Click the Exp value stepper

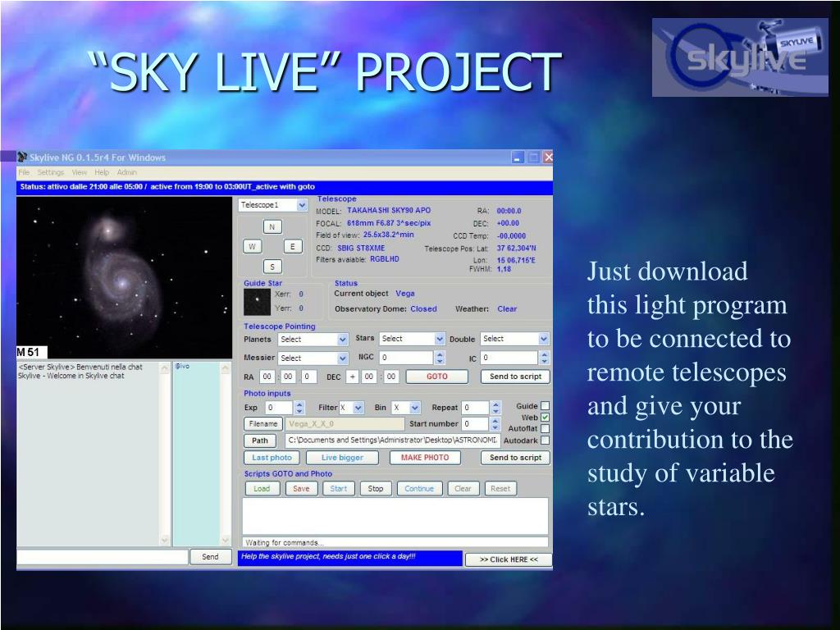[x=299, y=409]
